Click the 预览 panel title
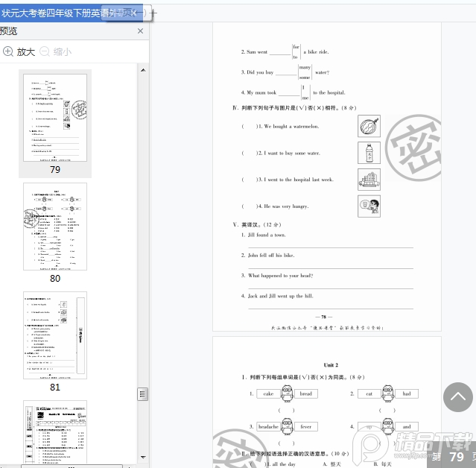 (x=8, y=31)
